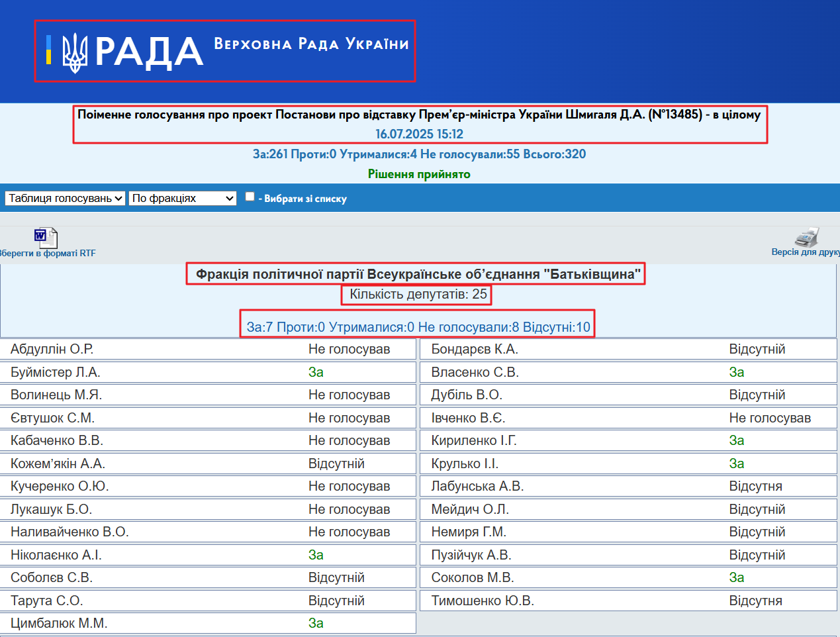Image resolution: width=840 pixels, height=637 pixels.
Task: Select deputy row 'Соколов М.В.'
Action: (x=629, y=577)
